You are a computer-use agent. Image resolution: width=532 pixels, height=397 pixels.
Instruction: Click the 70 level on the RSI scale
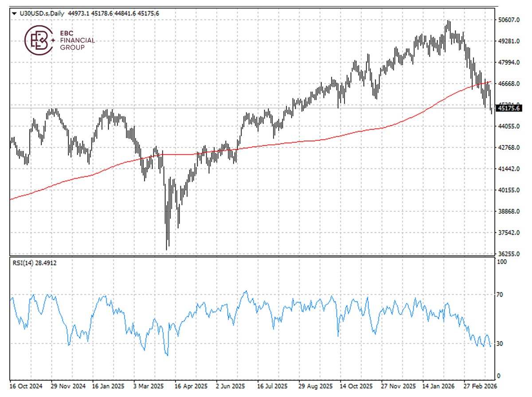499,293
